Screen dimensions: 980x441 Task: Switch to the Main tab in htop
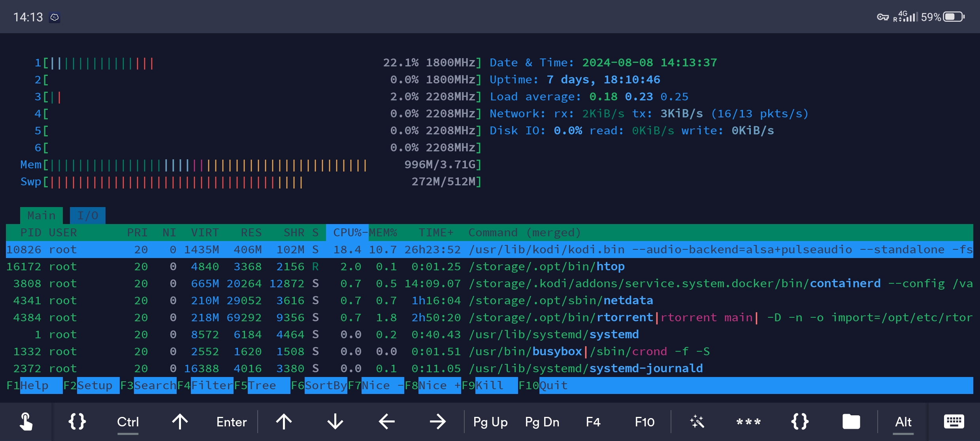tap(41, 215)
